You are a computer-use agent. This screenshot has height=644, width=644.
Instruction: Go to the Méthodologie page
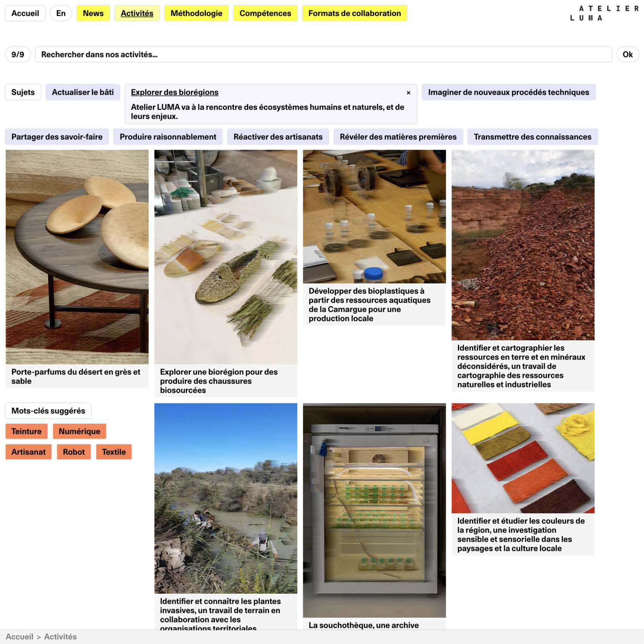click(x=196, y=13)
